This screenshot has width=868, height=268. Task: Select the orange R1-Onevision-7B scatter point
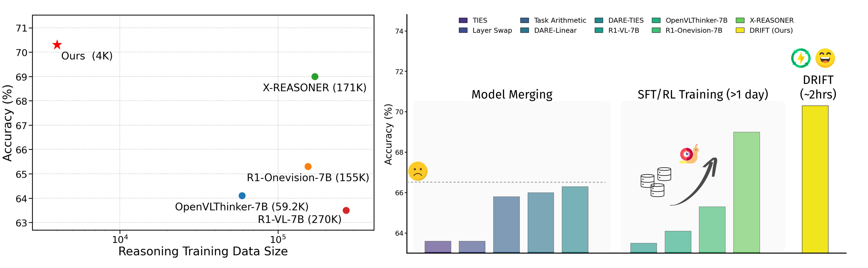point(308,167)
